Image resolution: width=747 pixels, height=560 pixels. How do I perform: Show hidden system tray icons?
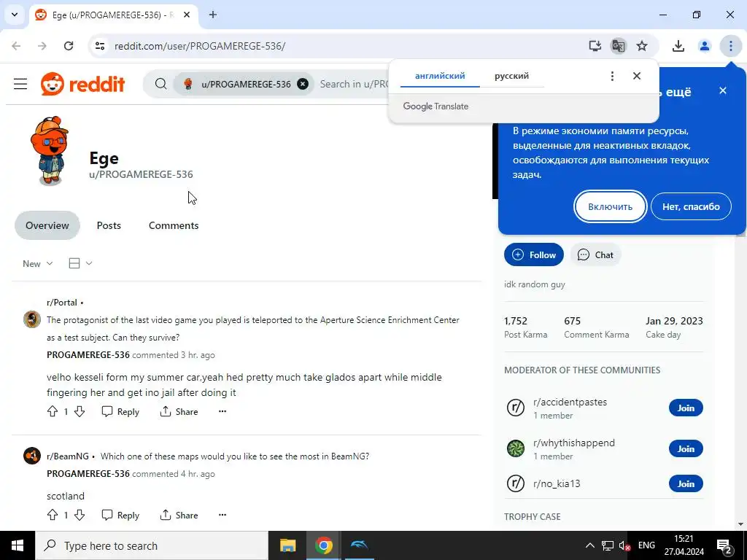(589, 545)
